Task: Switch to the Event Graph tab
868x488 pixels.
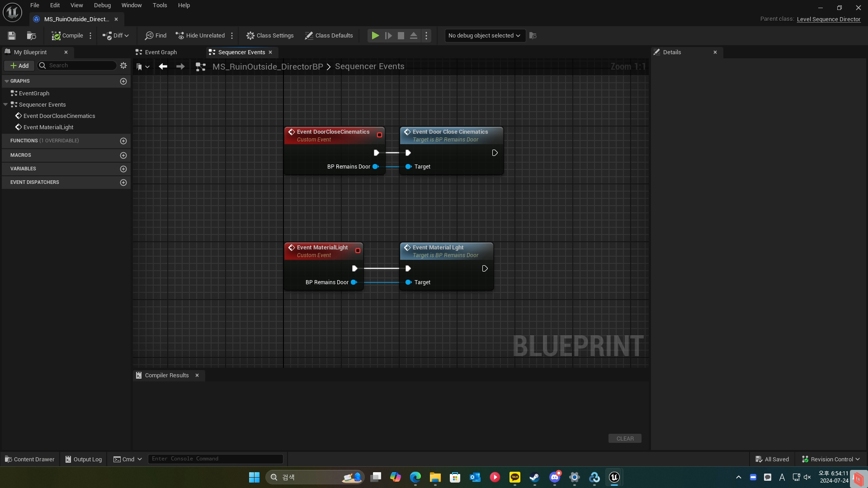Action: [160, 52]
